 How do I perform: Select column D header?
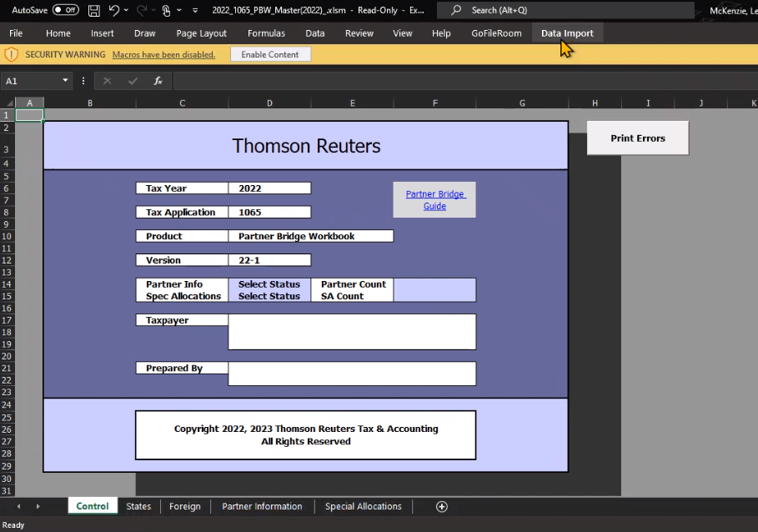tap(269, 103)
